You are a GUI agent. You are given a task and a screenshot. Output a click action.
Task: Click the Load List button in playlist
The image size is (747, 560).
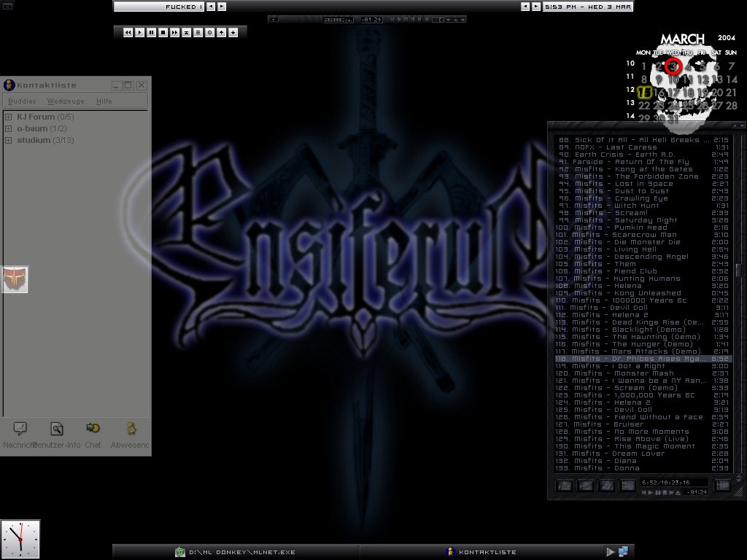[x=723, y=485]
